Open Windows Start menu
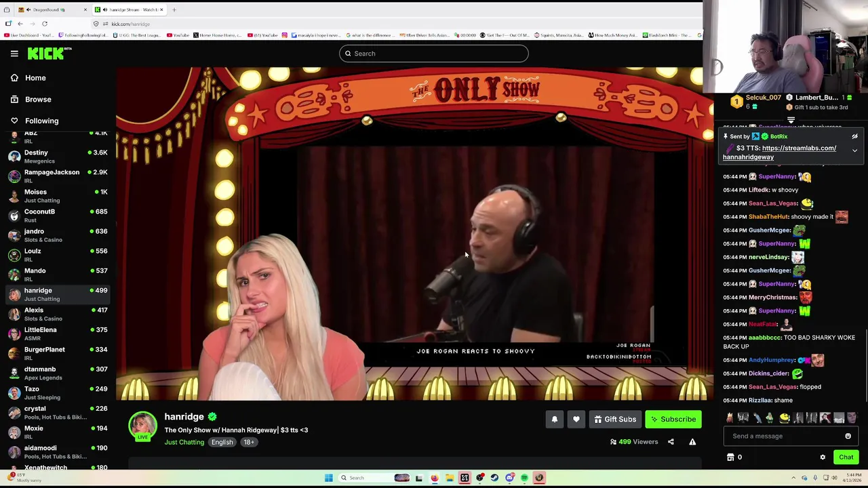 [328, 478]
